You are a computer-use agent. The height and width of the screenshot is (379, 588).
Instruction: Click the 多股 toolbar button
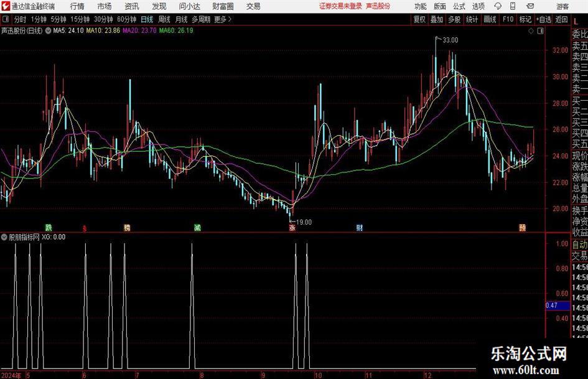pos(454,19)
